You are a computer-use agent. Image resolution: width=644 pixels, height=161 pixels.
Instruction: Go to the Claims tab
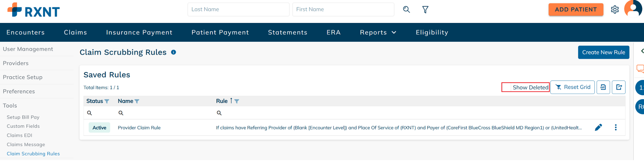point(75,32)
